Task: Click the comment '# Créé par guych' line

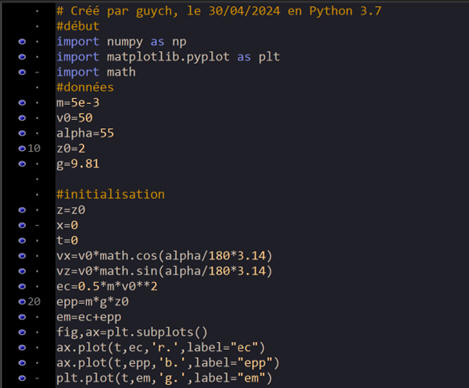Action: point(219,11)
